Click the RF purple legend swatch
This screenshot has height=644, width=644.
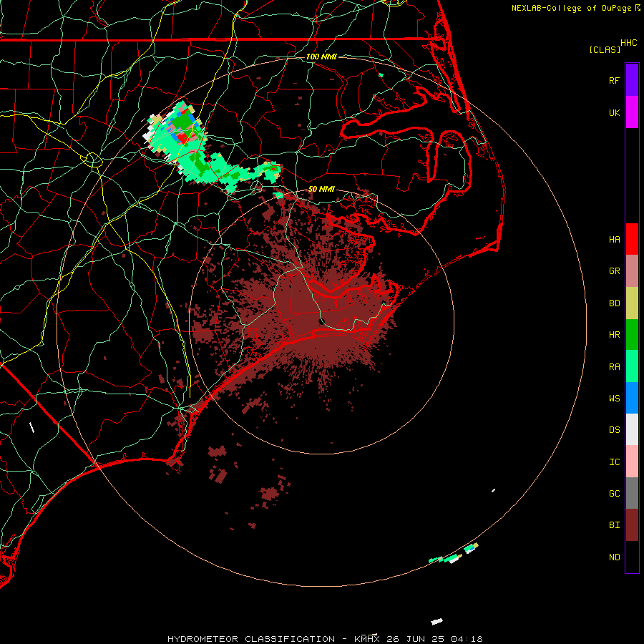pyautogui.click(x=632, y=80)
